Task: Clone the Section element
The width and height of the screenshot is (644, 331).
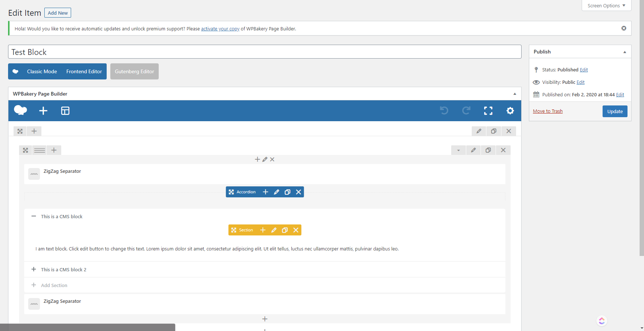Action: click(285, 230)
